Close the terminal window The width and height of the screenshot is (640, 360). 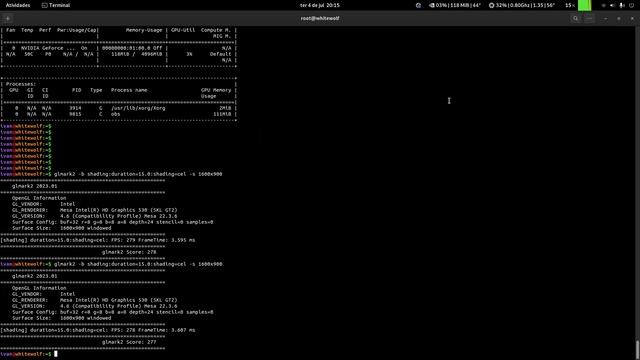pos(632,18)
